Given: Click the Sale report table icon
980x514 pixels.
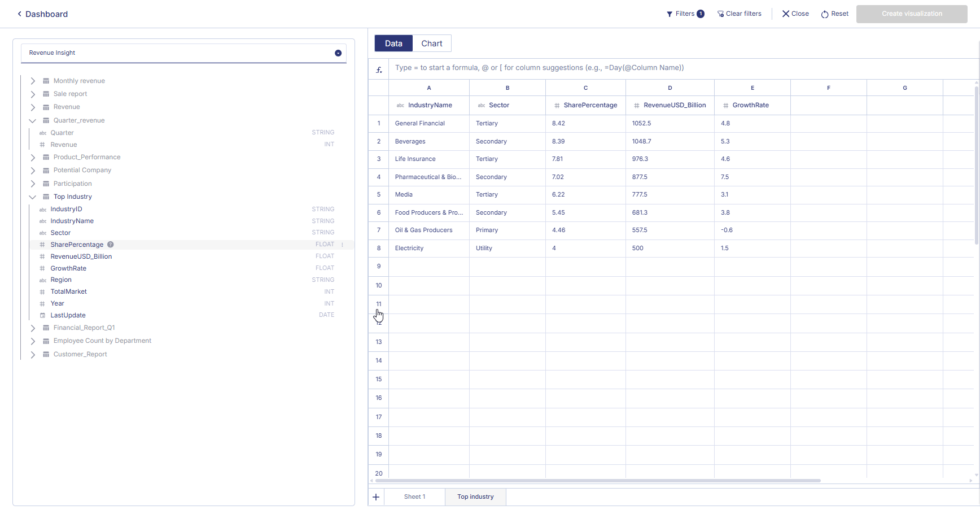Looking at the screenshot, I should coord(46,94).
